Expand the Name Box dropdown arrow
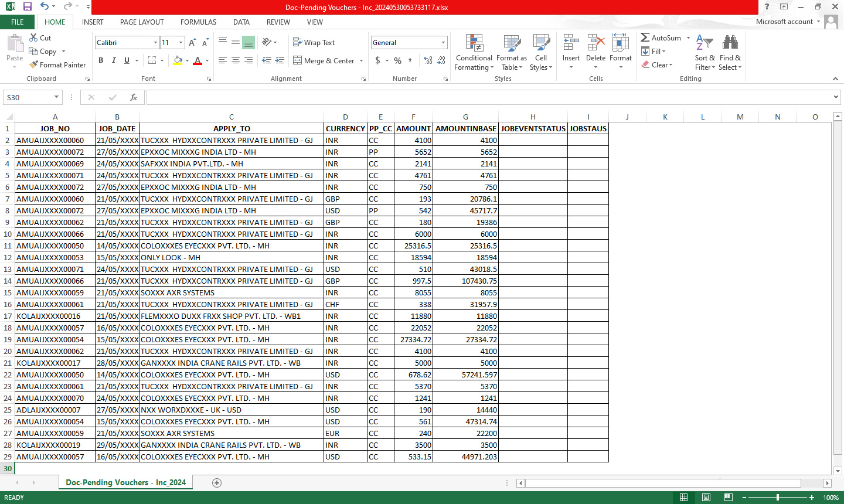 click(57, 97)
